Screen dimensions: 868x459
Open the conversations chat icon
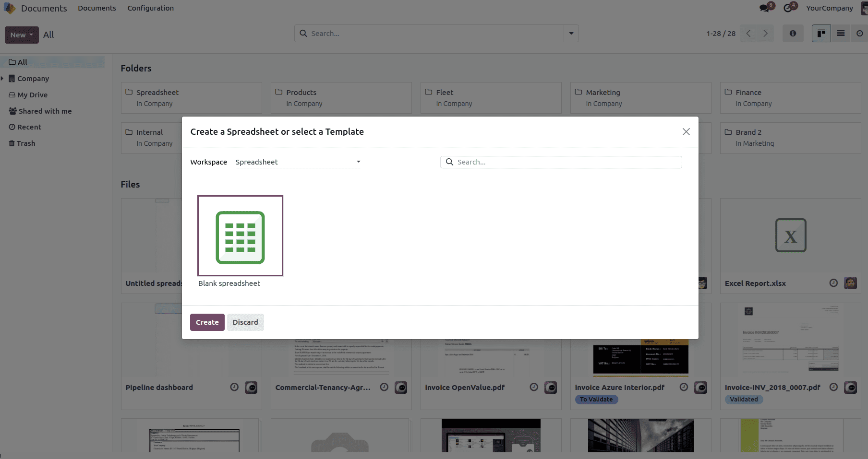[x=765, y=8]
